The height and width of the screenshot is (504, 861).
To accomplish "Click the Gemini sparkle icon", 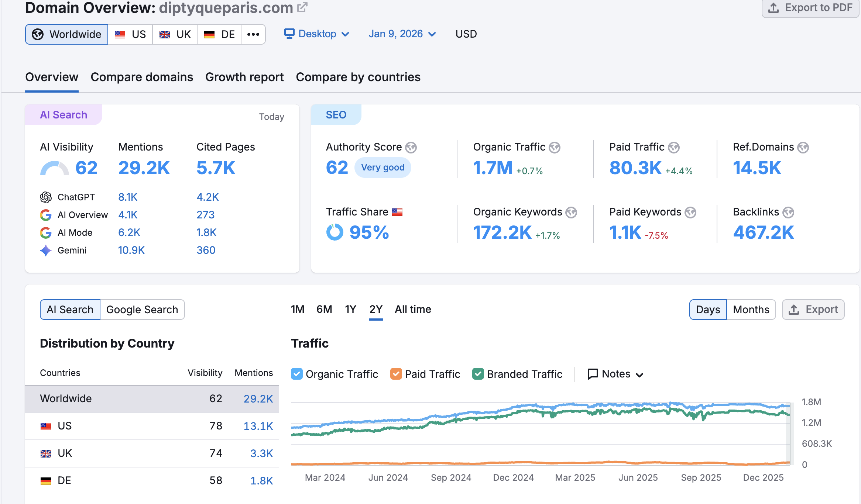I will point(46,251).
